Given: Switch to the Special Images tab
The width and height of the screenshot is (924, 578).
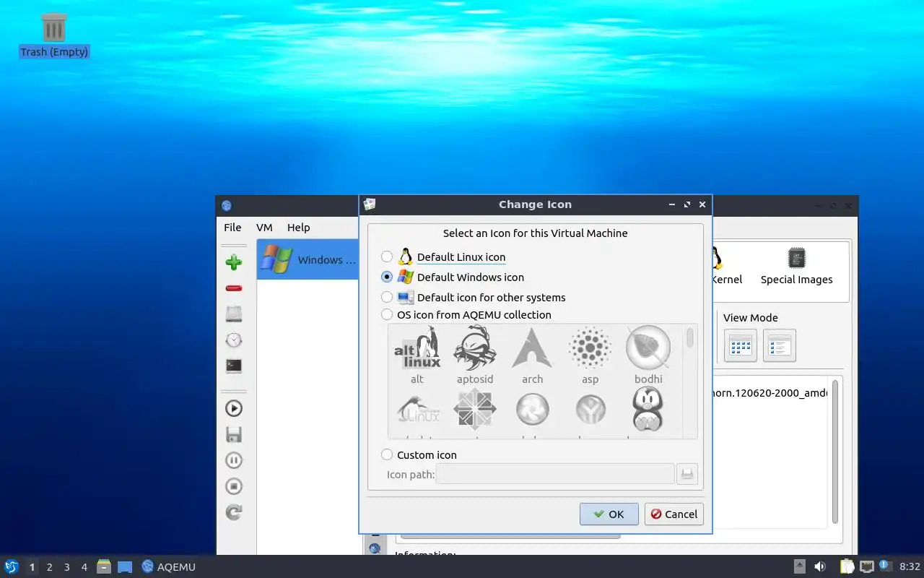Looking at the screenshot, I should [796, 267].
